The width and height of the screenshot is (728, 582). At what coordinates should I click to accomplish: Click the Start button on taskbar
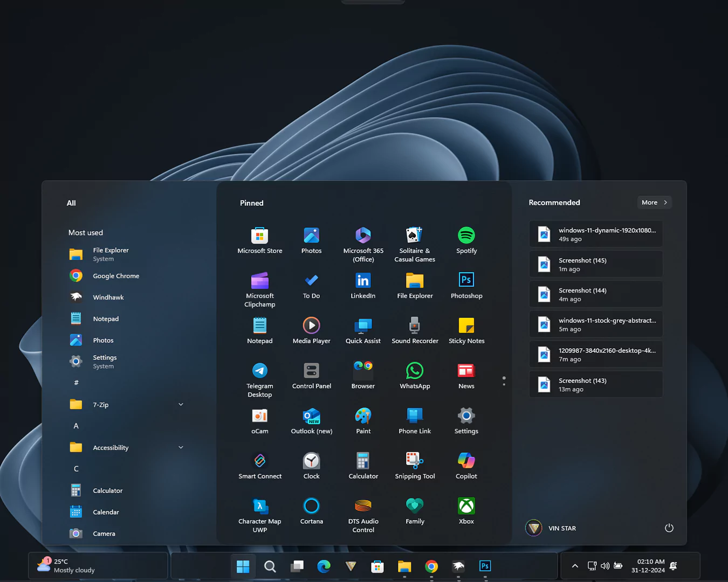243,566
